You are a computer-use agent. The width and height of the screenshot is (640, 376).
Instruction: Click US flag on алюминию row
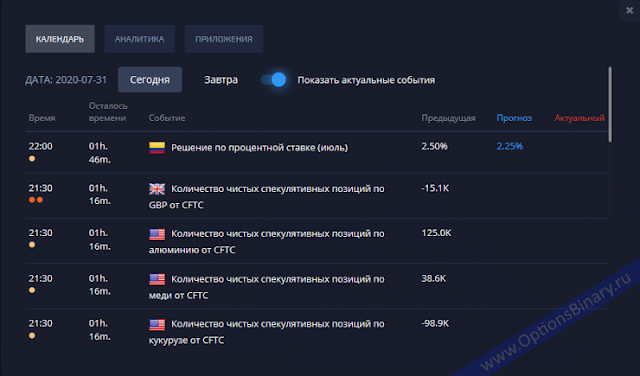[157, 234]
